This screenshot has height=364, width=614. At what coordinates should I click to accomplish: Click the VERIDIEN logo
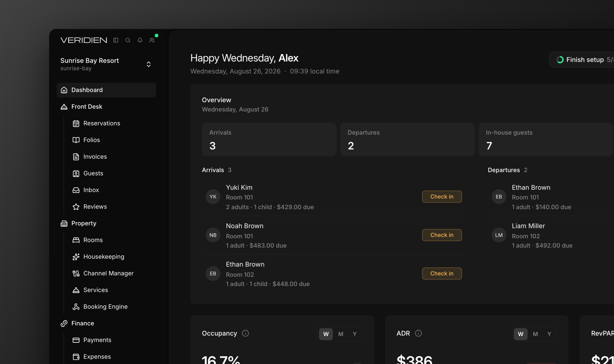pyautogui.click(x=84, y=40)
